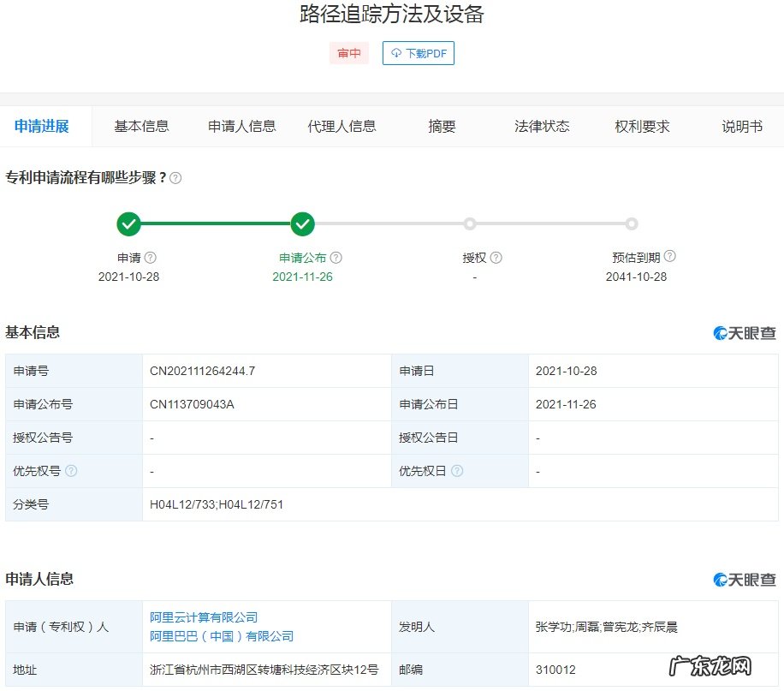Viewport: 784px width, 691px height.
Task: Select the 摘要 tab
Action: pos(441,125)
